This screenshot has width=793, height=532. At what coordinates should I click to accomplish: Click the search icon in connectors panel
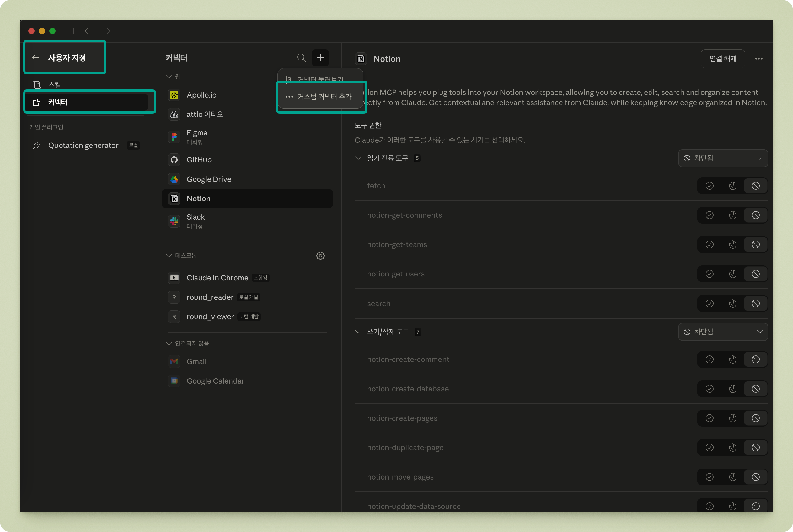tap(301, 58)
